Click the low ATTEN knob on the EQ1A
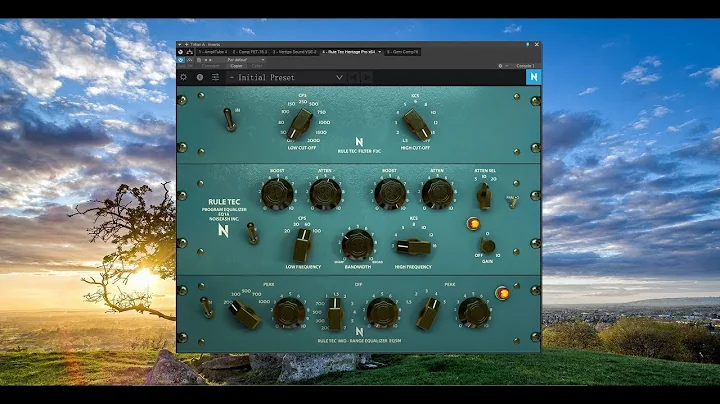Viewport: 720px width, 404px height. coord(325,194)
